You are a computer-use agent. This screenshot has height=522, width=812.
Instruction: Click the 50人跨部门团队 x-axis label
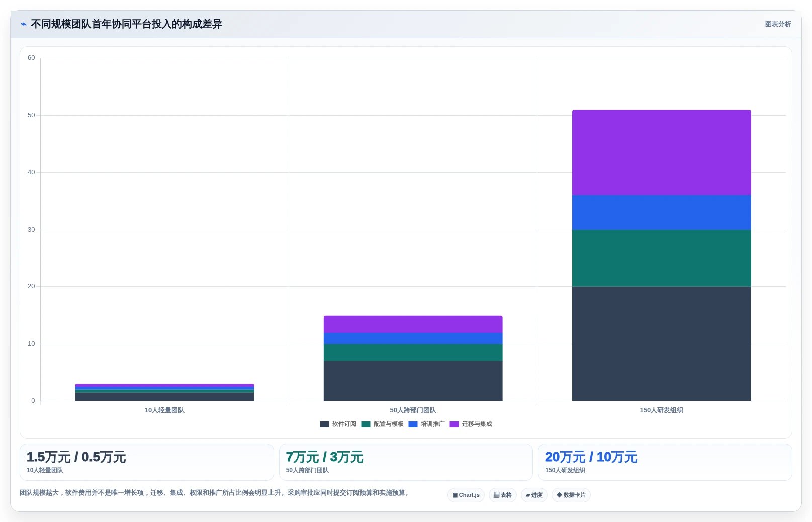[413, 410]
